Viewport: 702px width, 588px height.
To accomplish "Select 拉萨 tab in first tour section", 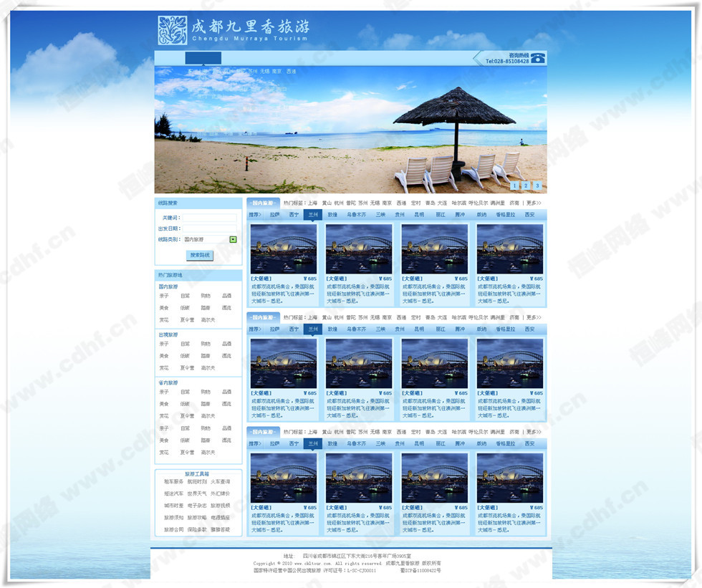I will pyautogui.click(x=274, y=214).
